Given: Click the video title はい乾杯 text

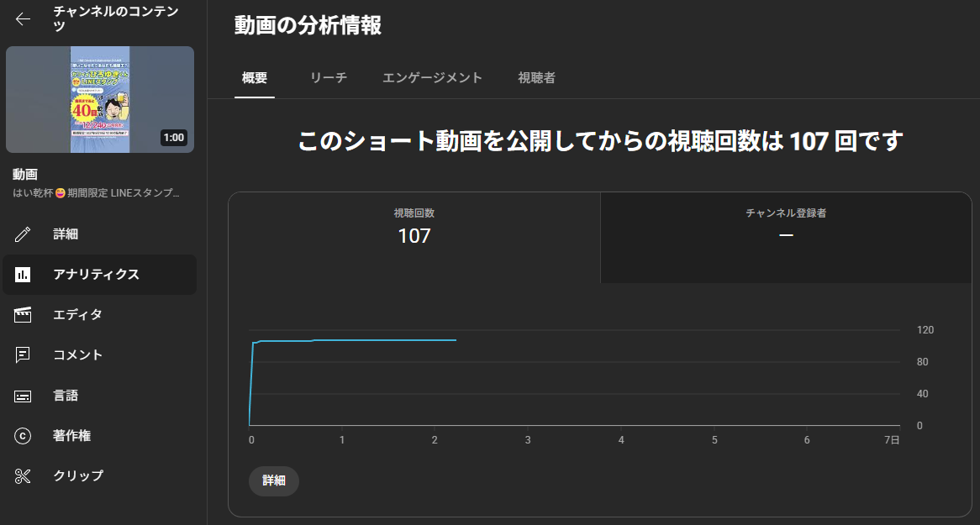Looking at the screenshot, I should point(96,193).
